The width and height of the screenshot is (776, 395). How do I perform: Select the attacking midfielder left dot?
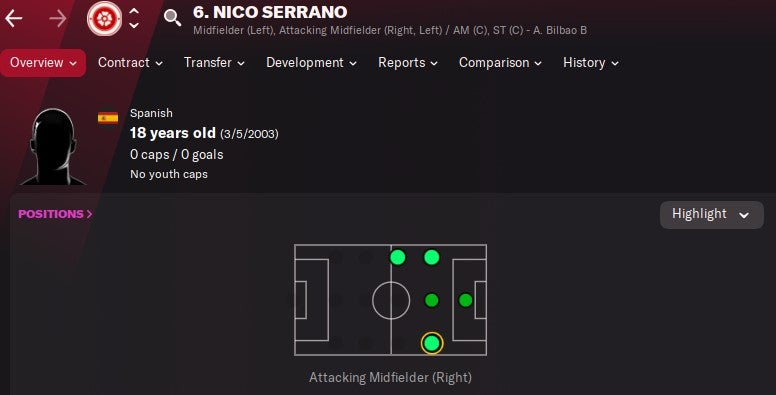[x=432, y=257]
